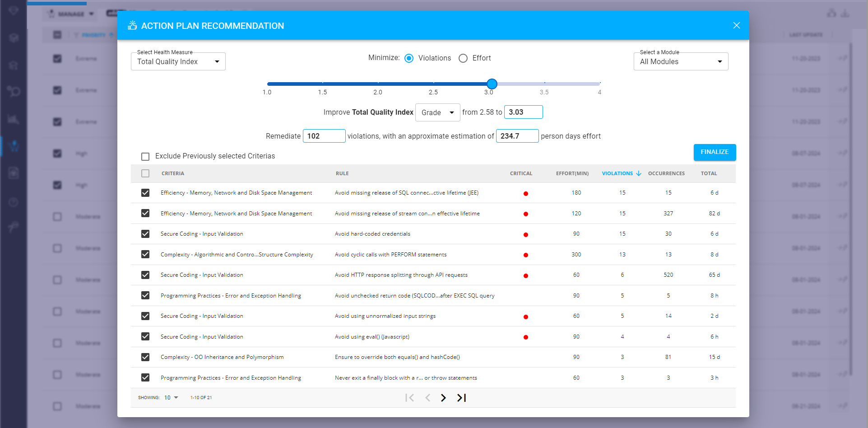
Task: Uncheck Avoid cyclic calls with PERFORM row
Action: point(145,254)
